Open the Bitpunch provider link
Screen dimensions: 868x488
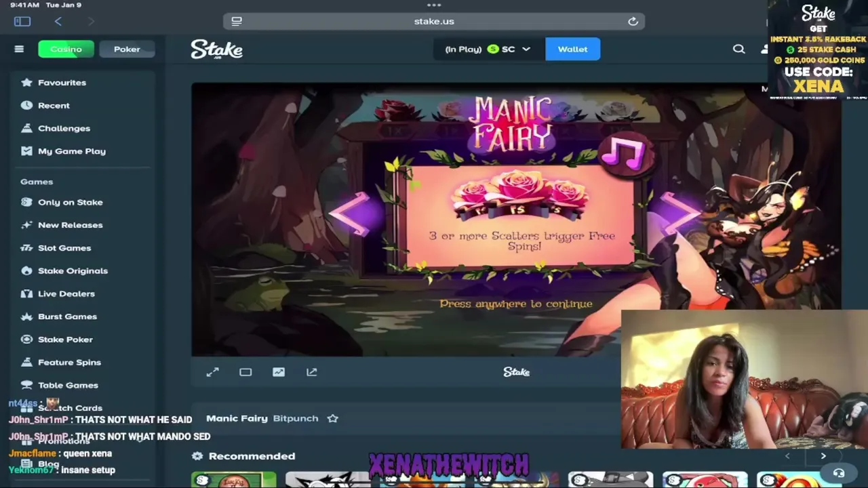(x=296, y=418)
